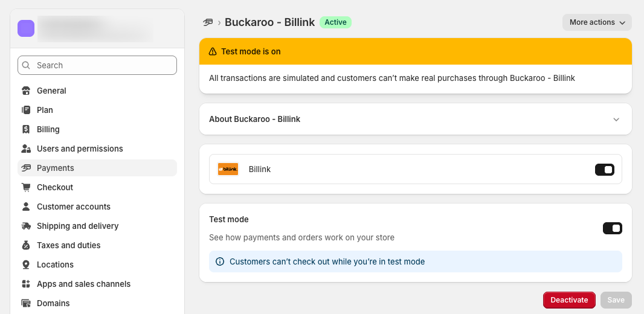Image resolution: width=644 pixels, height=314 pixels.
Task: Click the Shipping and delivery truck icon
Action: (x=26, y=226)
